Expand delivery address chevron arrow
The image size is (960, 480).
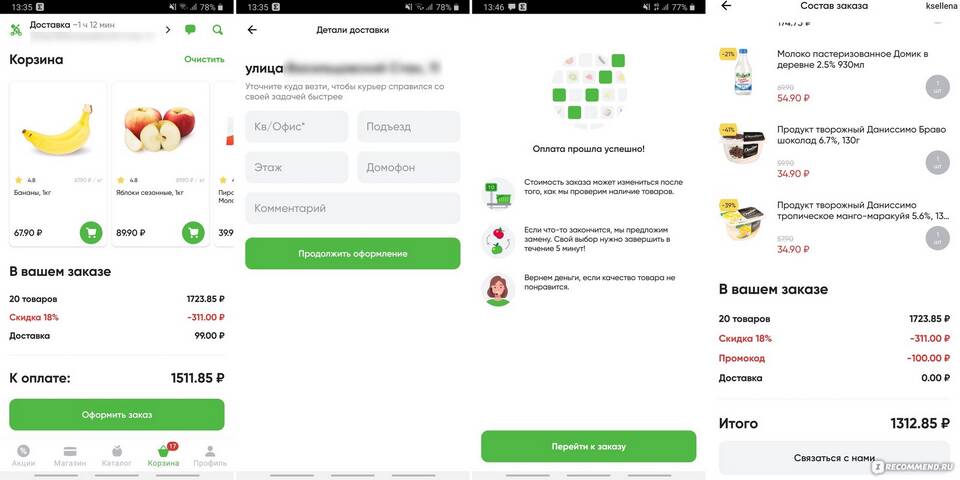pos(168,29)
